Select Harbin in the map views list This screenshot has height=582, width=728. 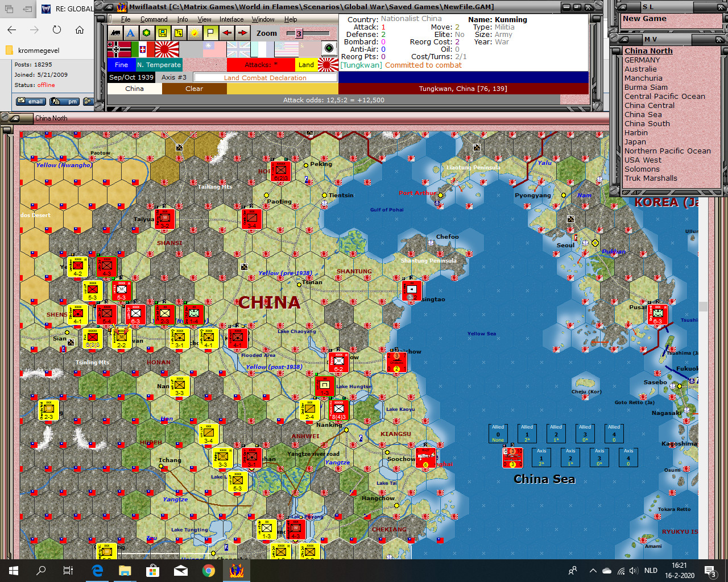636,133
